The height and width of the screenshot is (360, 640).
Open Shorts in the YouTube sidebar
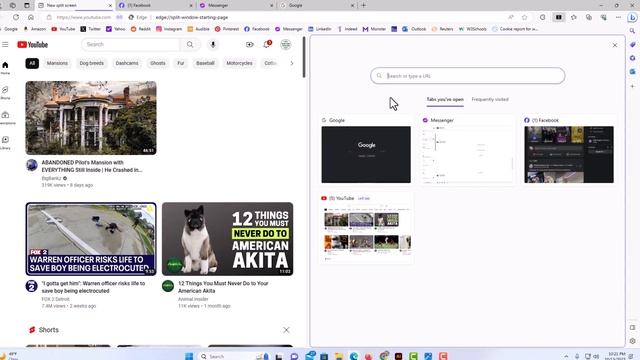pyautogui.click(x=5, y=93)
